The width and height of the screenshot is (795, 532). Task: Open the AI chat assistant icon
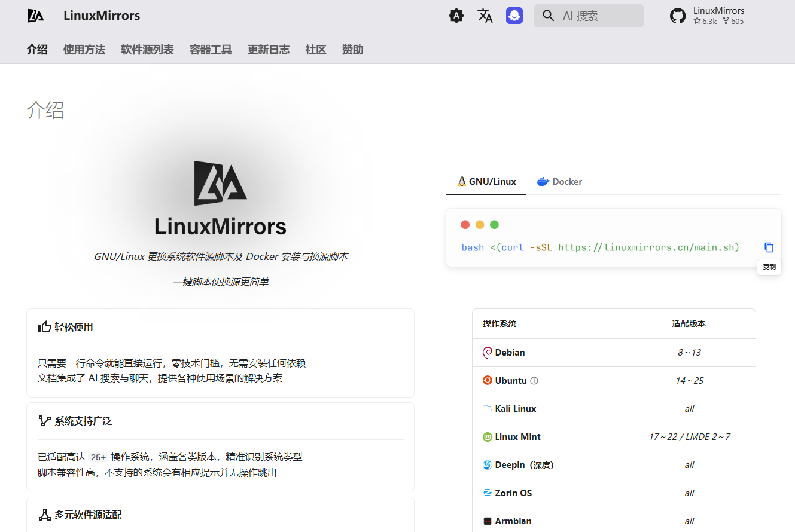pyautogui.click(x=514, y=16)
